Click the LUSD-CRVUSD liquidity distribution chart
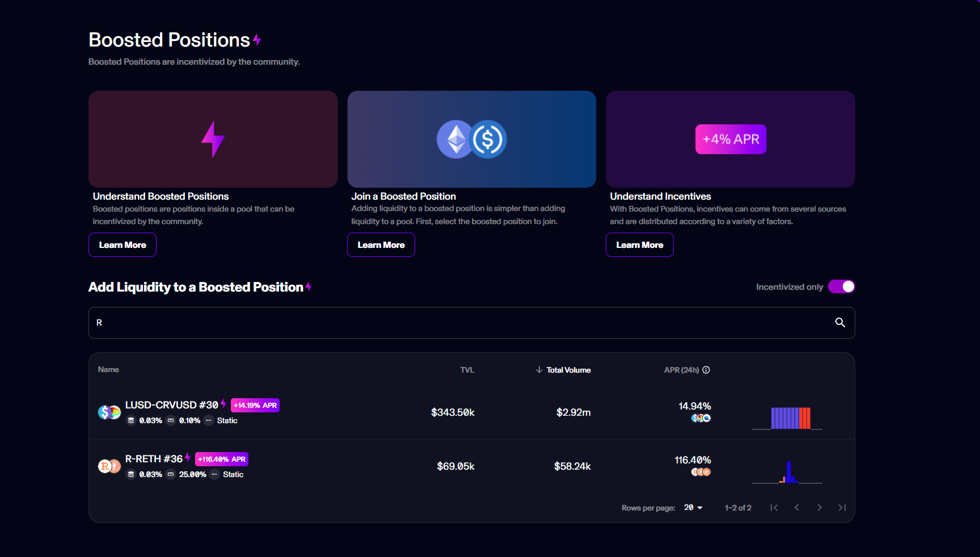This screenshot has width=980, height=557. point(787,418)
